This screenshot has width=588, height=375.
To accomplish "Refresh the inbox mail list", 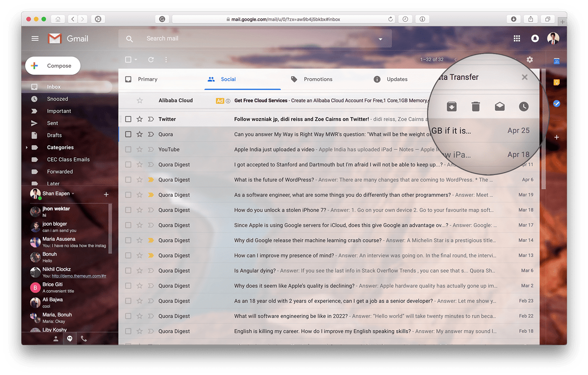I will coord(151,60).
